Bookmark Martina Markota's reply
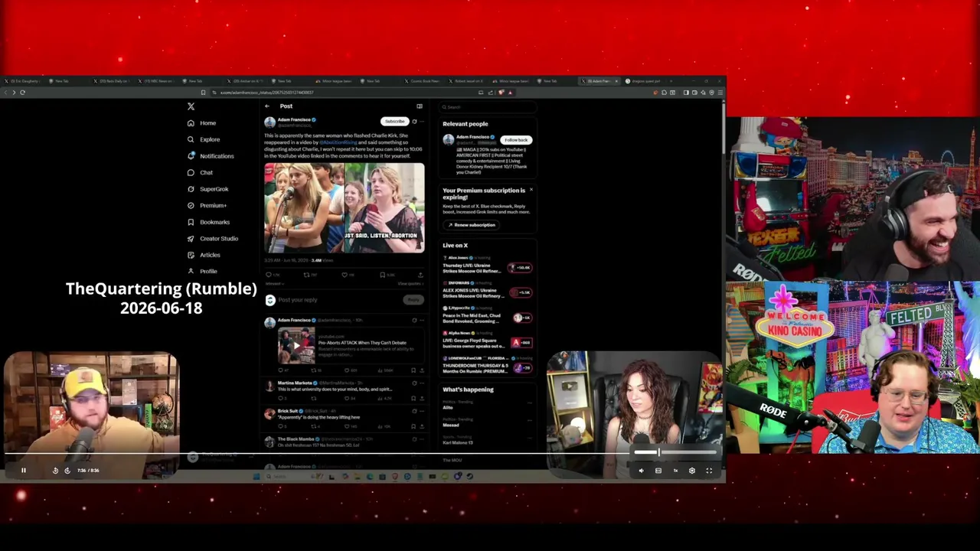Image resolution: width=980 pixels, height=551 pixels. point(413,398)
